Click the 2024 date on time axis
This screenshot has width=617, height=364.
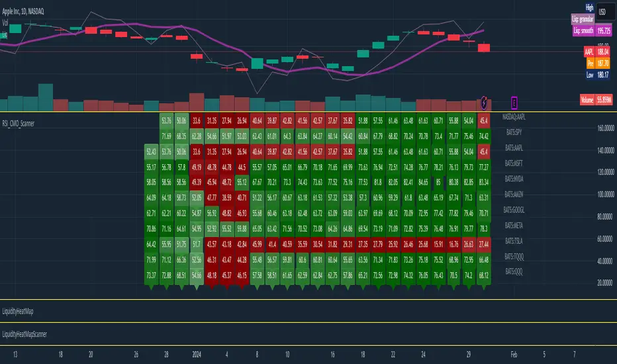pyautogui.click(x=197, y=355)
